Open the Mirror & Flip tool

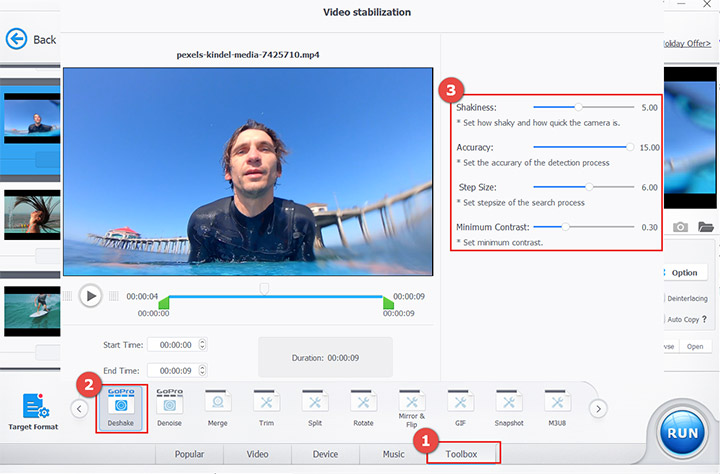tap(412, 409)
